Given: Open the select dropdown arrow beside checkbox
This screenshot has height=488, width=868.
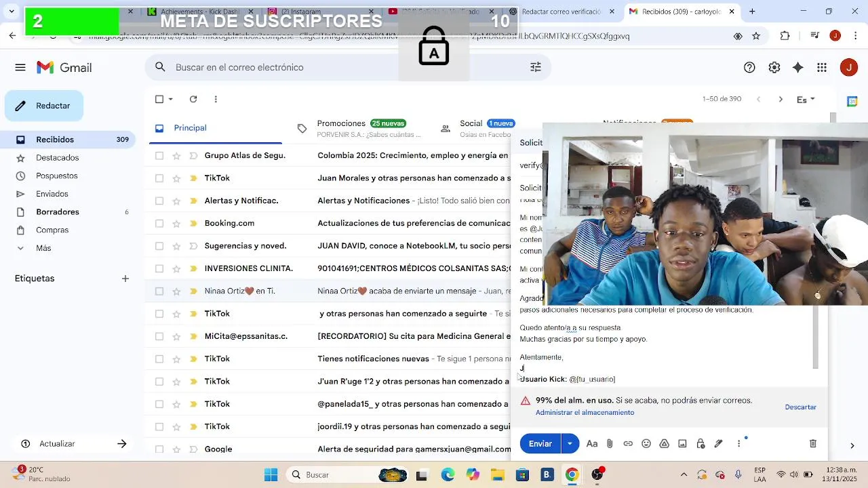Looking at the screenshot, I should point(170,99).
